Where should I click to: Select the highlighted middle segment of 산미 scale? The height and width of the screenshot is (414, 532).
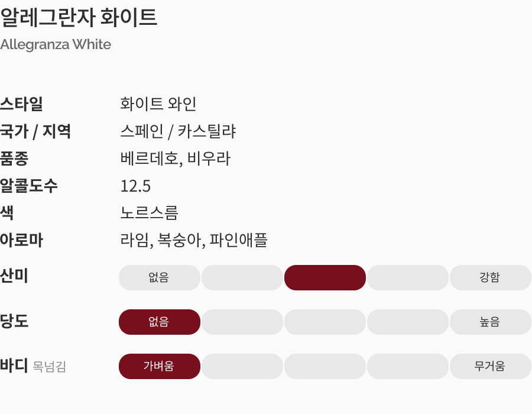[x=325, y=278]
